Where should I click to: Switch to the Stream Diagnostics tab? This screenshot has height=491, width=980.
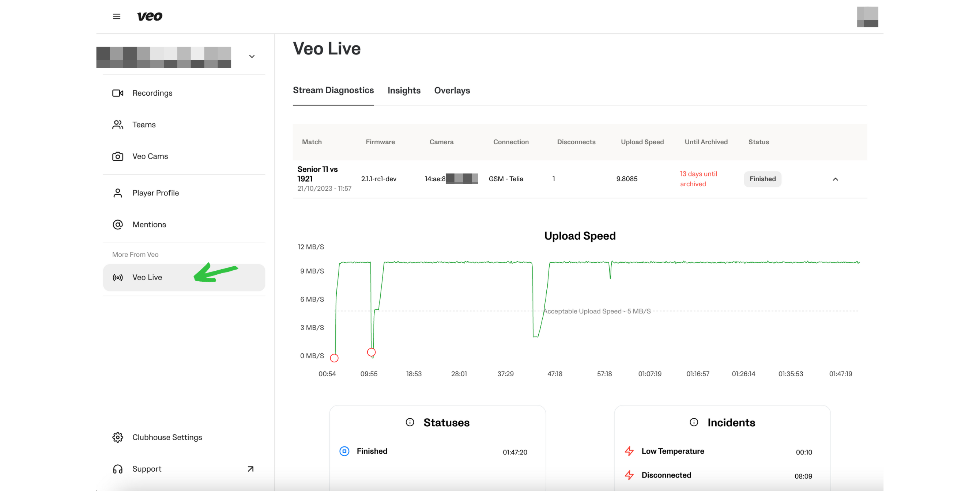pos(333,91)
